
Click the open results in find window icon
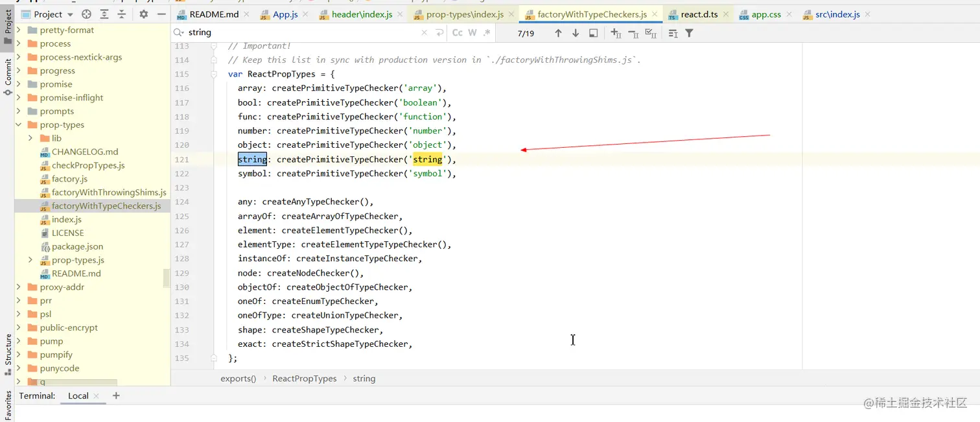pyautogui.click(x=593, y=33)
